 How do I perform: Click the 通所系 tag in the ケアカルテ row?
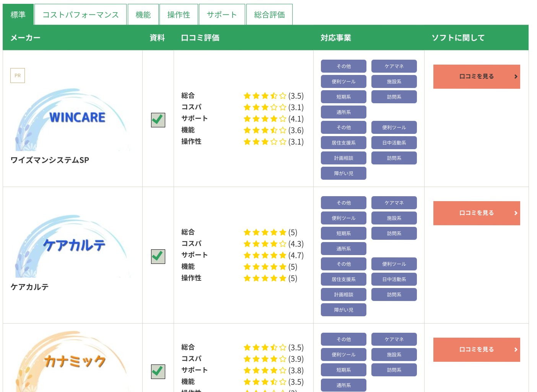(x=343, y=249)
